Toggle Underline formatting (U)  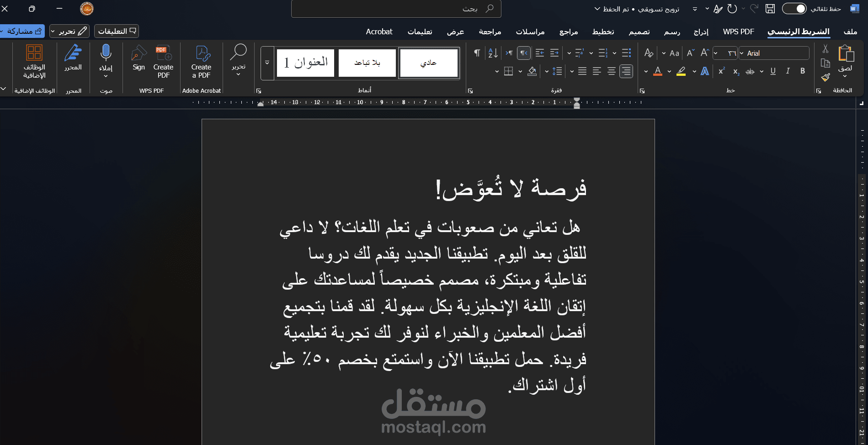[773, 71]
